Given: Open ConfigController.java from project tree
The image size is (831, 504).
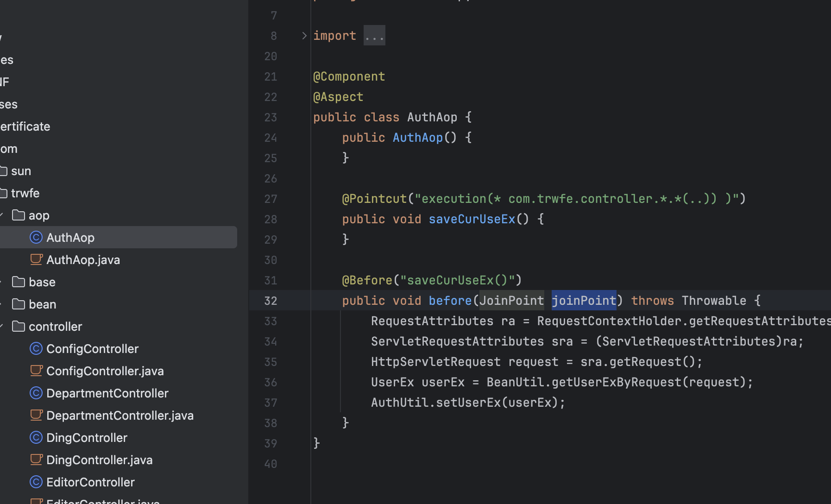Looking at the screenshot, I should pyautogui.click(x=105, y=371).
